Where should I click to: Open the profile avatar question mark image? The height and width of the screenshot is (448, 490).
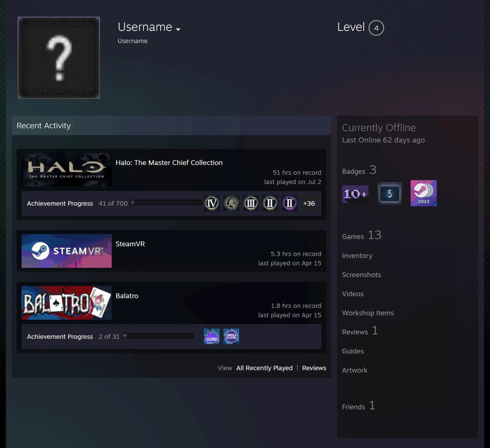click(59, 58)
